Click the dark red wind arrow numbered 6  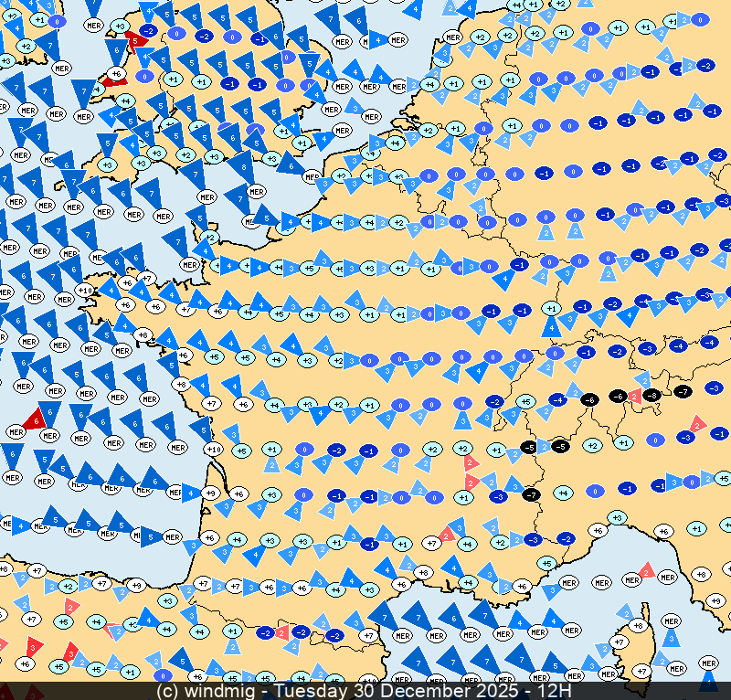click(x=36, y=419)
